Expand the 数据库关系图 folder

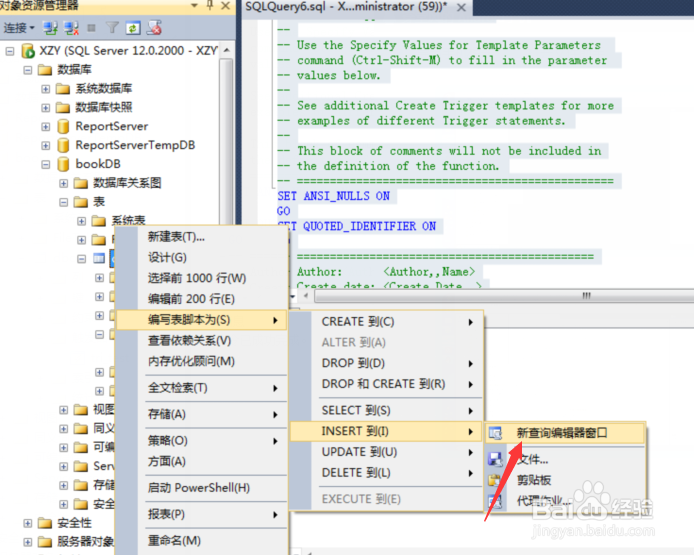click(x=64, y=183)
